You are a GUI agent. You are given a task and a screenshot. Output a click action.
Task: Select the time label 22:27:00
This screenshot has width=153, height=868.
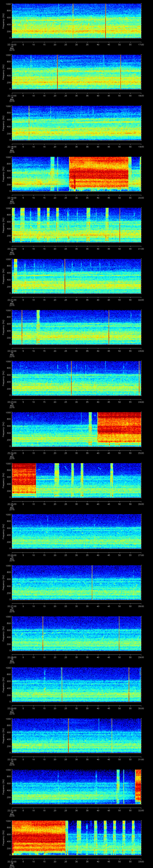pyautogui.click(x=12, y=606)
